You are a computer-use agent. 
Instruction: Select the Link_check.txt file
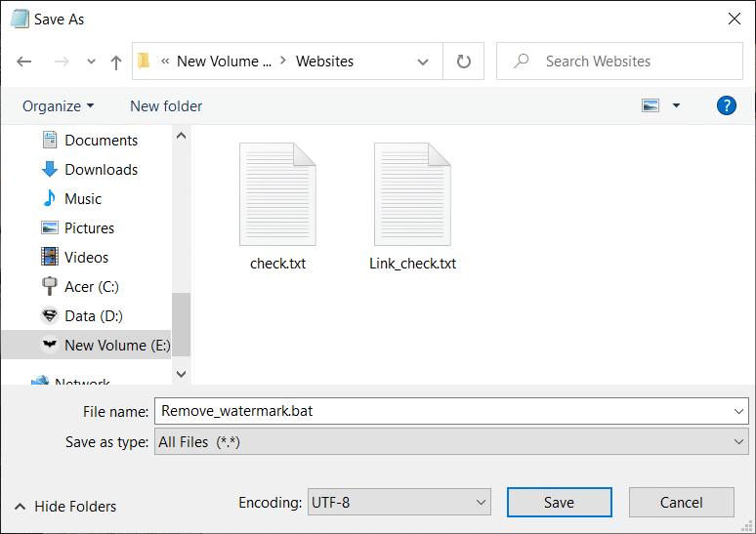[x=412, y=207]
